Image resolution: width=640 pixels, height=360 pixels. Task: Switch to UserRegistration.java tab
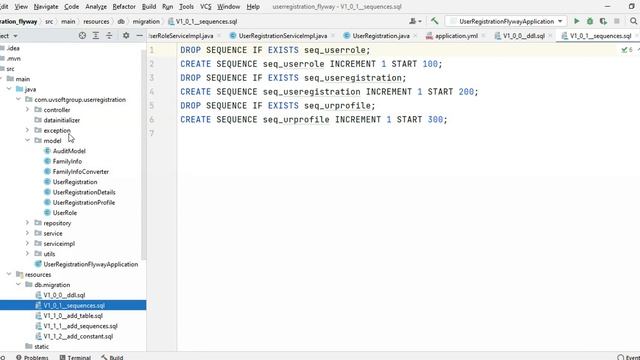click(380, 36)
